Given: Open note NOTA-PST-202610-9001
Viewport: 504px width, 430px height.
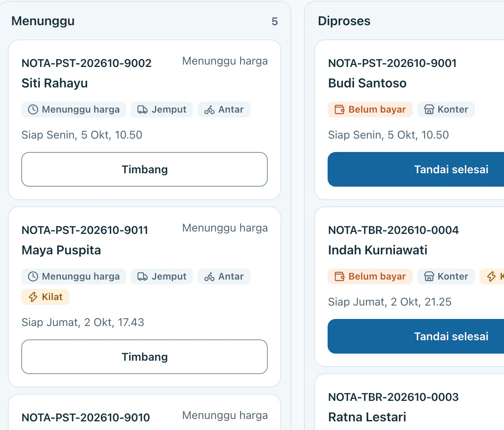Looking at the screenshot, I should [392, 63].
